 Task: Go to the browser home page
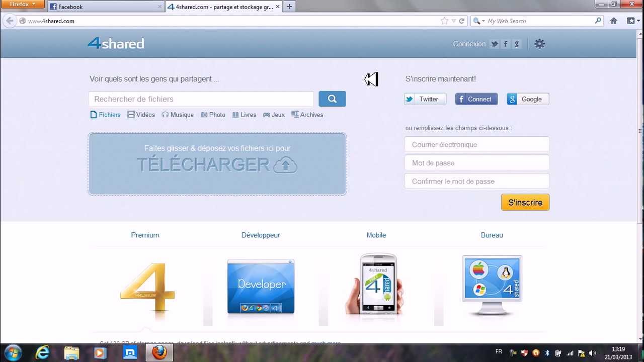coord(614,21)
